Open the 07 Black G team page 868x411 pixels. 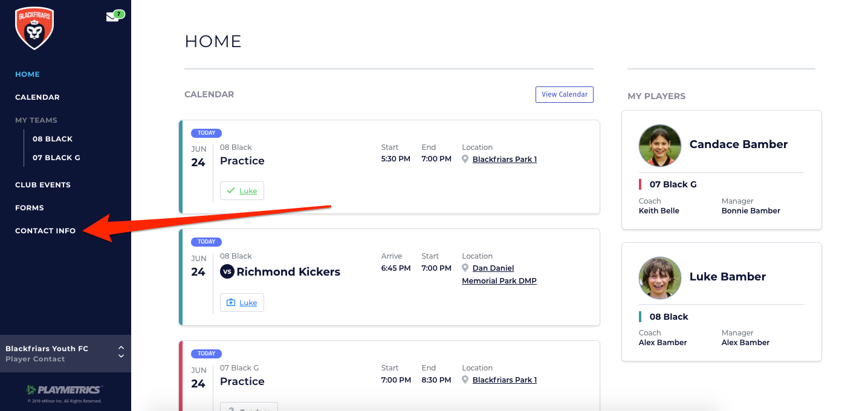click(x=56, y=158)
